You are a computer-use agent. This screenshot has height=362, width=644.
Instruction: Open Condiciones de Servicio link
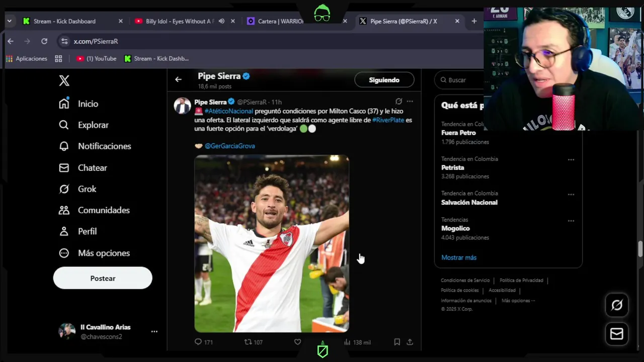(x=465, y=281)
